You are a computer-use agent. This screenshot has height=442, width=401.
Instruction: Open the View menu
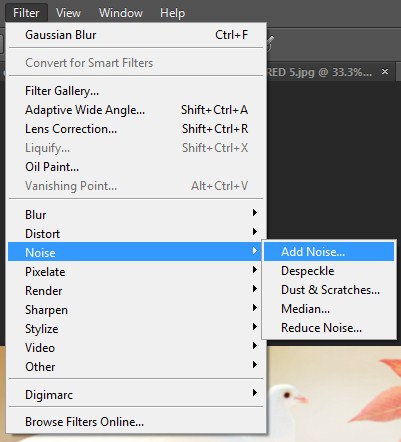click(x=68, y=13)
